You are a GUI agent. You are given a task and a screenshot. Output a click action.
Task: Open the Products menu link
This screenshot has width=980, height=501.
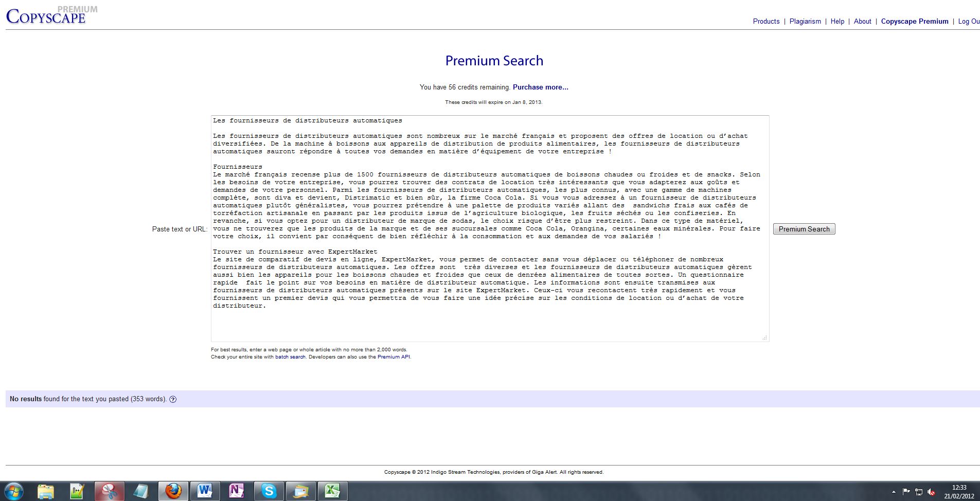(x=766, y=22)
